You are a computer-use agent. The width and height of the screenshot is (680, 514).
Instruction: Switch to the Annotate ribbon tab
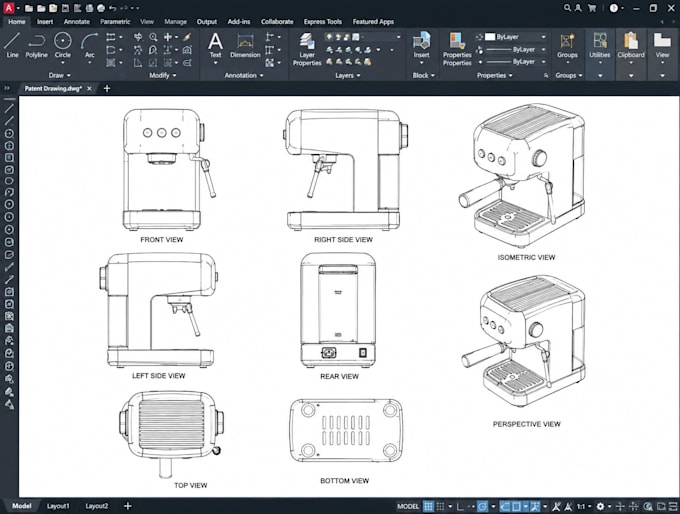click(x=77, y=22)
